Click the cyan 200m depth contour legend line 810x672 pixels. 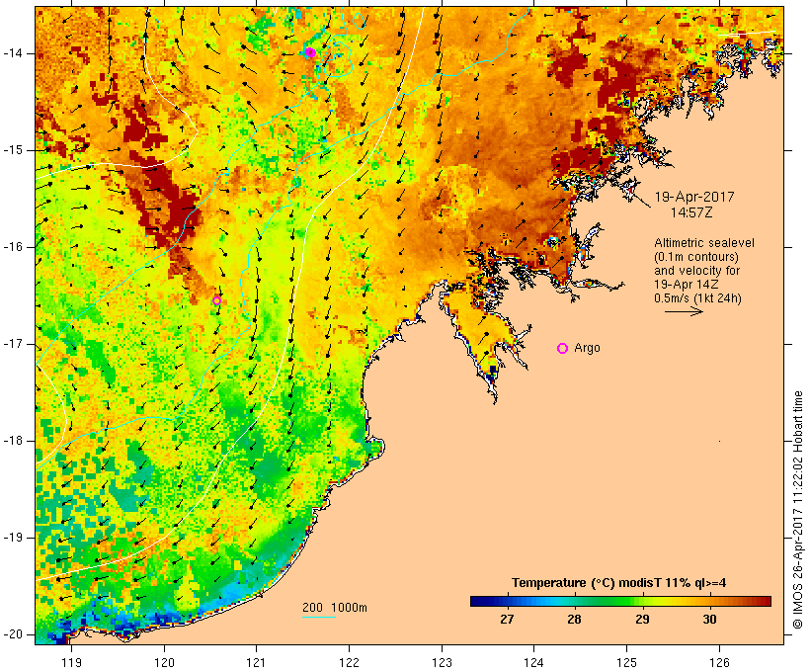pyautogui.click(x=319, y=617)
